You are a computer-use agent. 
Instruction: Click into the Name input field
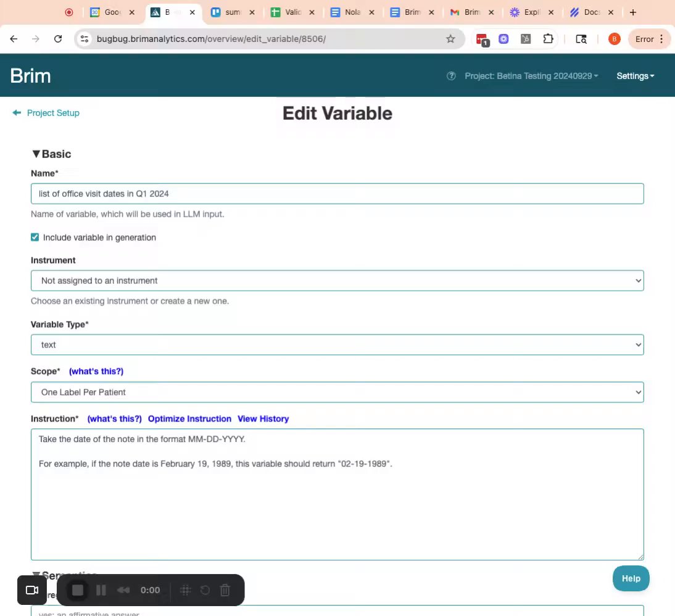click(x=337, y=194)
